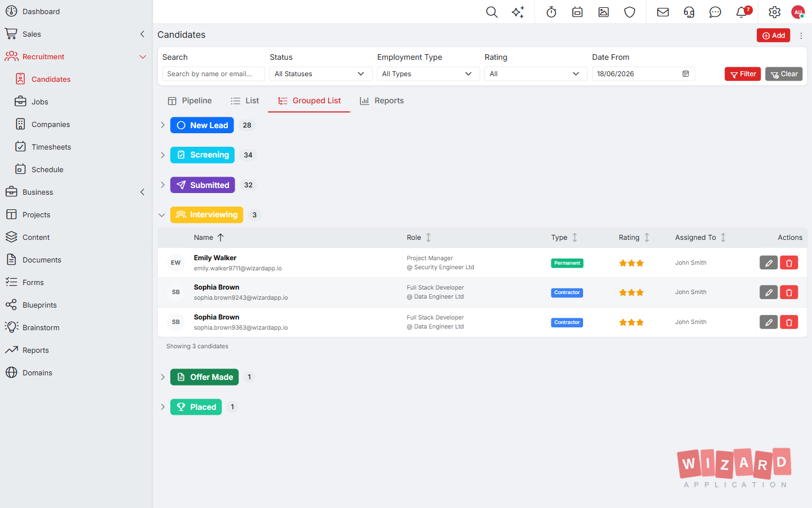The height and width of the screenshot is (508, 812).
Task: Click the Showing 3 candidates text
Action: [197, 347]
